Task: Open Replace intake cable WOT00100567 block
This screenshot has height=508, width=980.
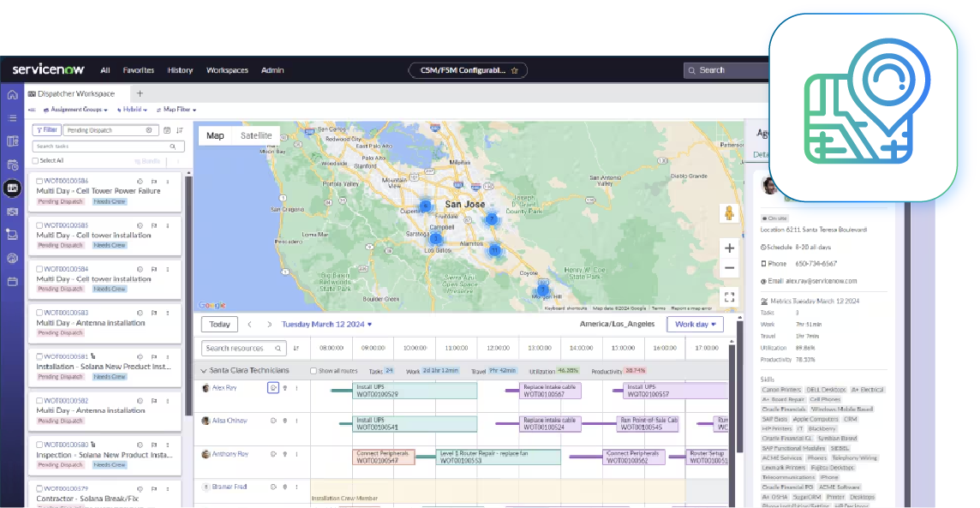Action: [550, 391]
